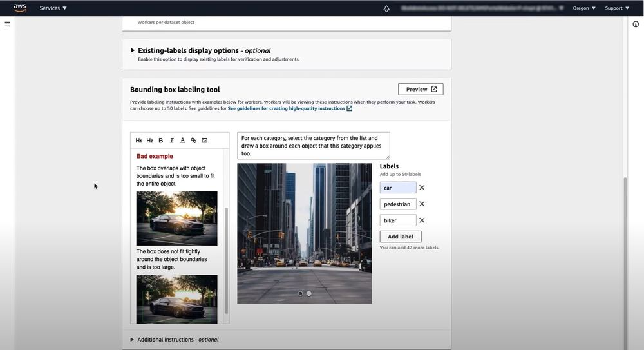Expand the Additional instructions section
The height and width of the screenshot is (350, 644).
tap(133, 340)
